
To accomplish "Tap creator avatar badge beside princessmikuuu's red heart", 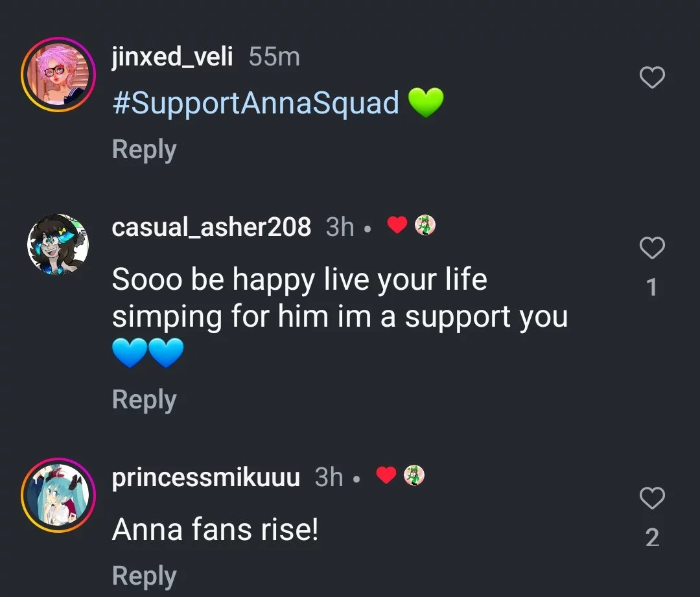I will point(414,474).
